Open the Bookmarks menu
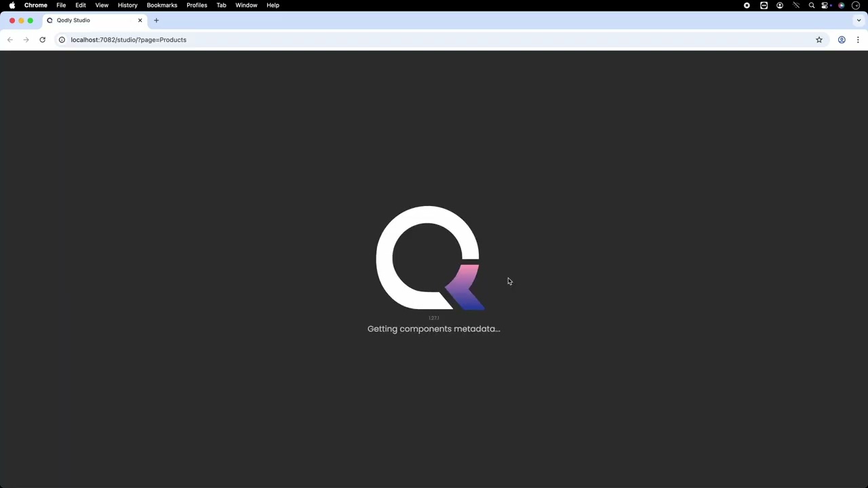Screen dimensions: 868x488 [162, 5]
